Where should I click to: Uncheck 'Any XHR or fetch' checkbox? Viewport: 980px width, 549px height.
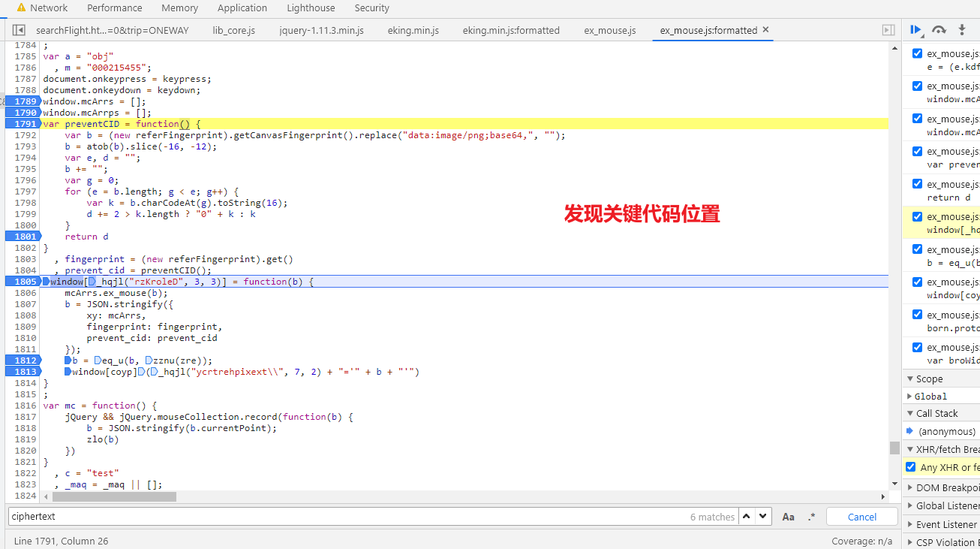(x=910, y=467)
